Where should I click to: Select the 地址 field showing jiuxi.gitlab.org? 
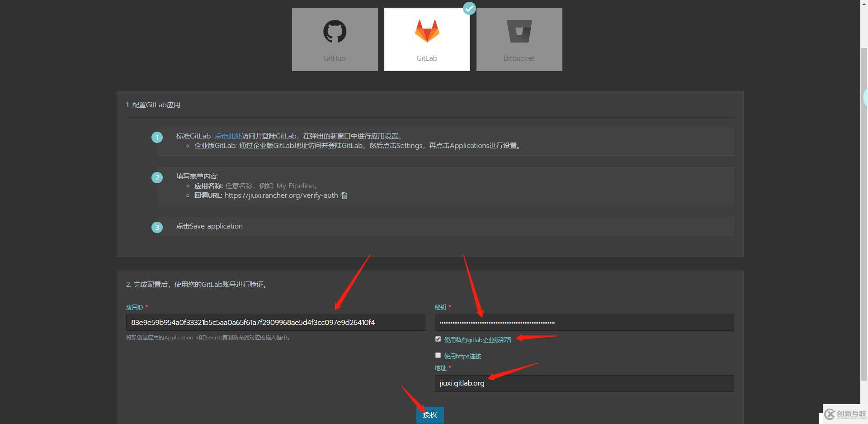tap(584, 383)
